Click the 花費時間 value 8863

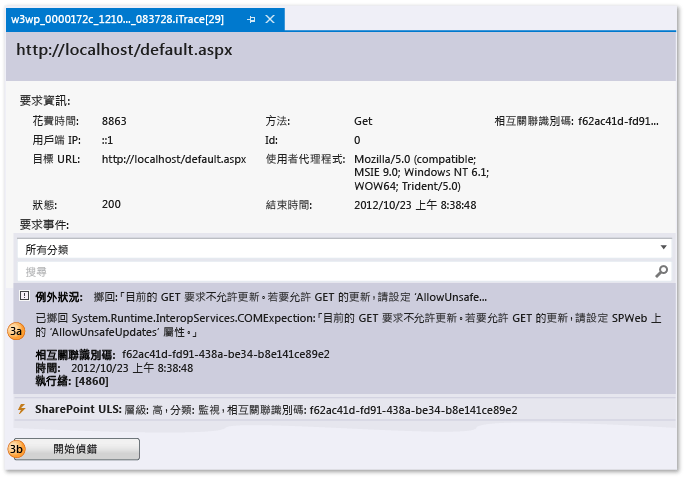point(114,121)
